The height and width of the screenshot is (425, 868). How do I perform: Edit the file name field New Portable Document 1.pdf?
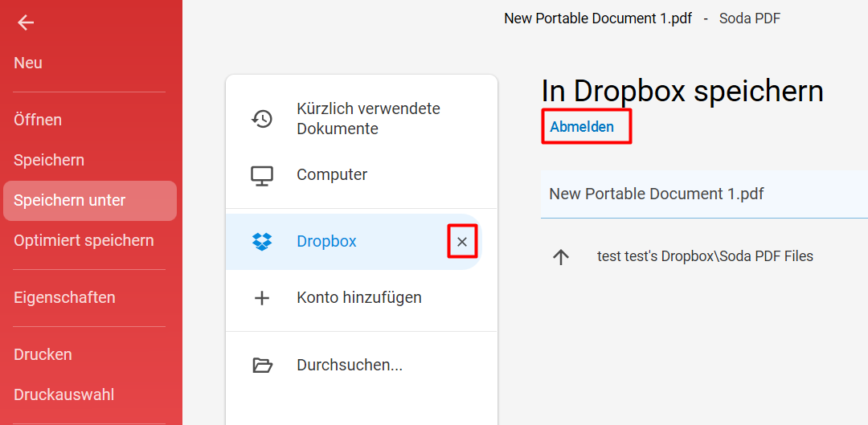pyautogui.click(x=704, y=194)
